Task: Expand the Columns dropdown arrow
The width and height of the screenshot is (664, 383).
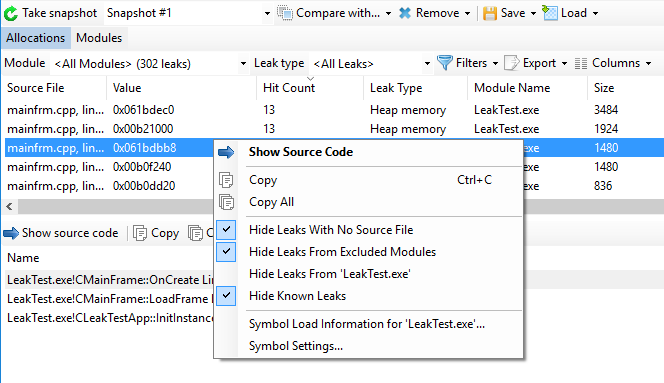Action: coord(648,64)
